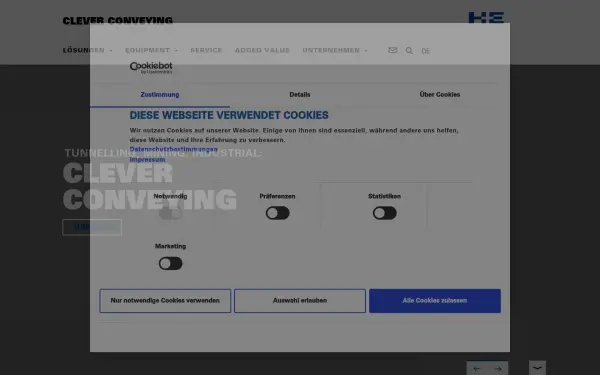Viewport: 600px width, 375px height.
Task: Click the heading Diese Webseite verwendet Cookies
Action: point(229,115)
